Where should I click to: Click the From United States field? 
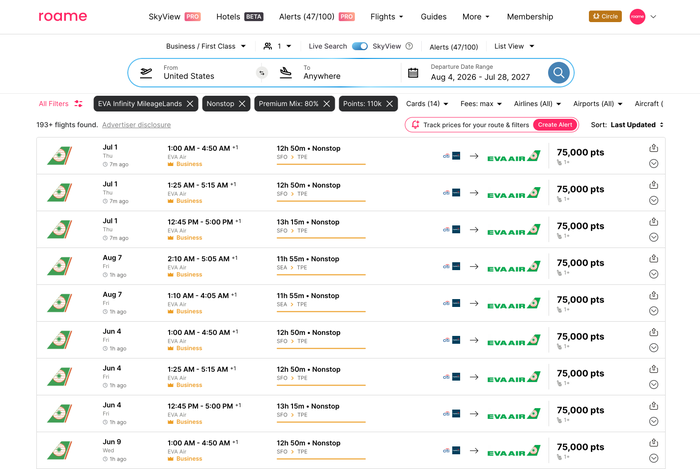[194, 73]
